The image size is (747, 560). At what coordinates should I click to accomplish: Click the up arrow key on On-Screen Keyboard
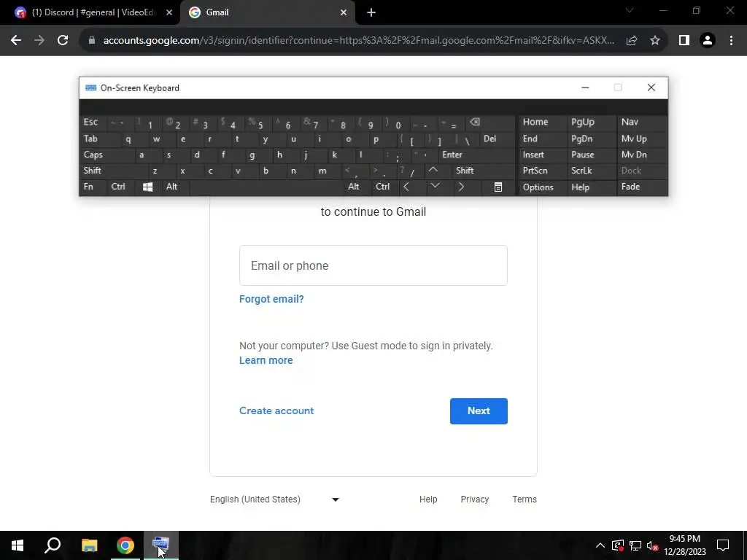coord(433,170)
